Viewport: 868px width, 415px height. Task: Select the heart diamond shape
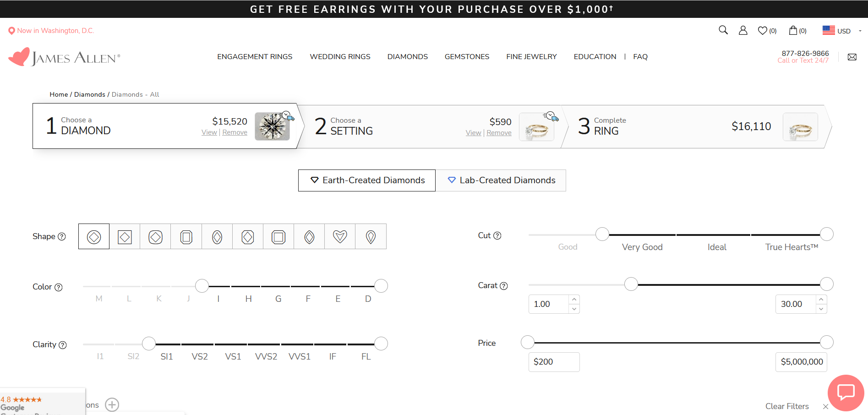point(340,237)
